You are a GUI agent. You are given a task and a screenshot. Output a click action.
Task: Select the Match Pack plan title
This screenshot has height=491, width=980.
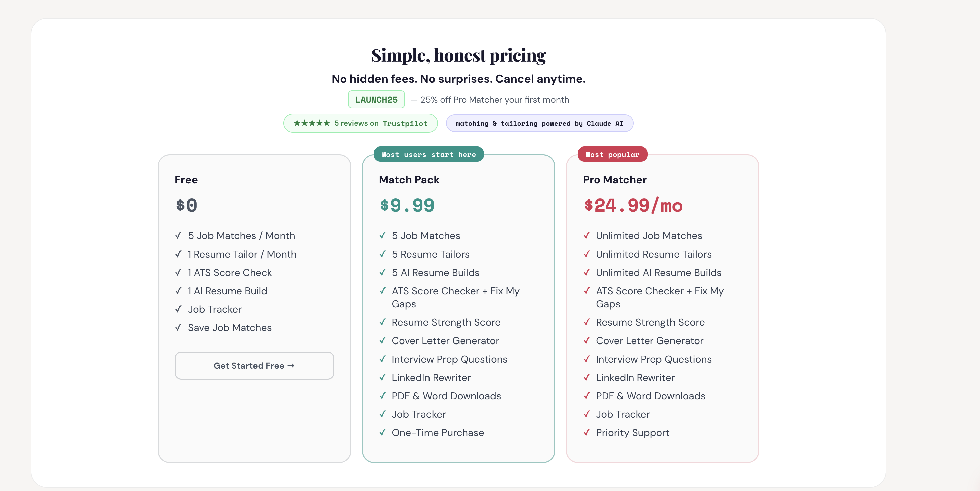[x=409, y=180]
